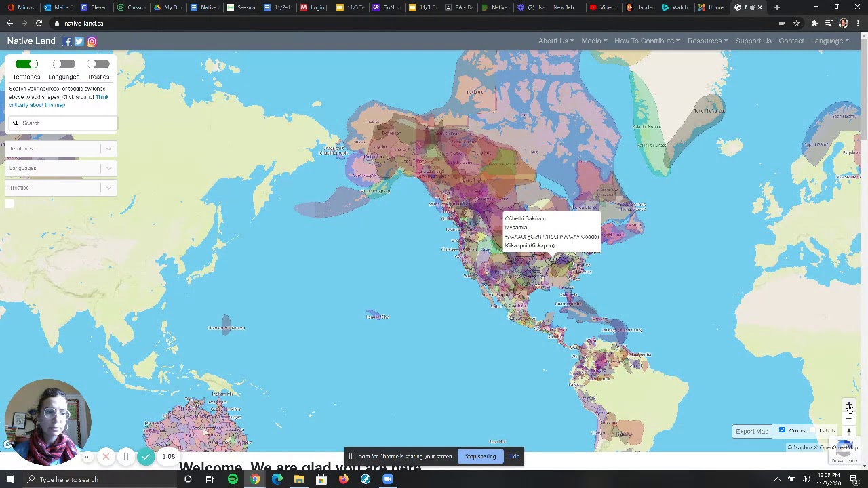This screenshot has width=868, height=488.
Task: Open Native Land Facebook page icon
Action: click(x=67, y=41)
